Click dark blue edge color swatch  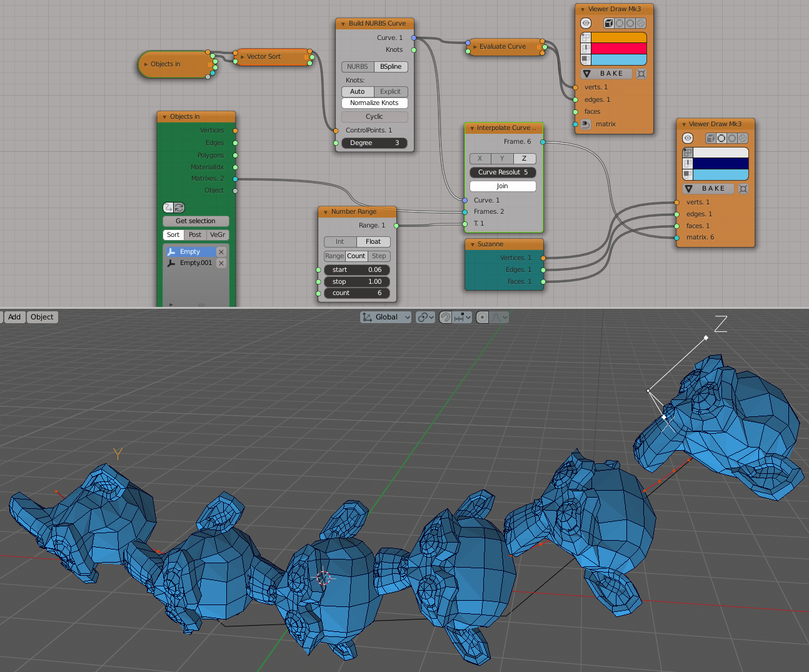pyautogui.click(x=720, y=163)
